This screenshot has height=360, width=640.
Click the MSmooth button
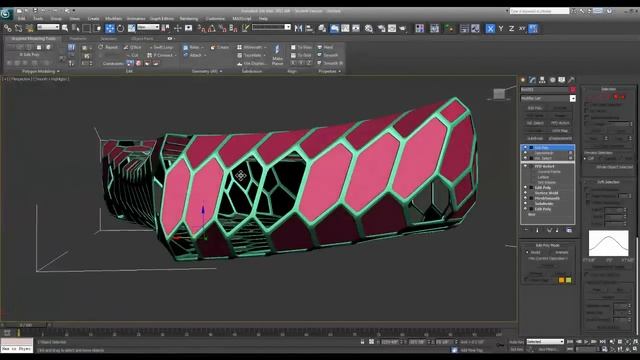252,47
